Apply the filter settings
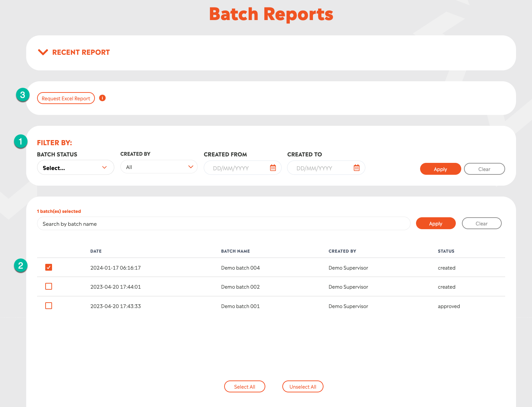532x407 pixels. (440, 169)
